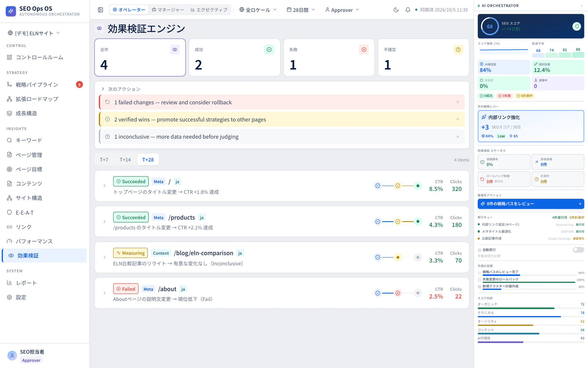This screenshot has width=588, height=368.
Task: Click the 昇格候補 status card
Action: click(x=558, y=162)
